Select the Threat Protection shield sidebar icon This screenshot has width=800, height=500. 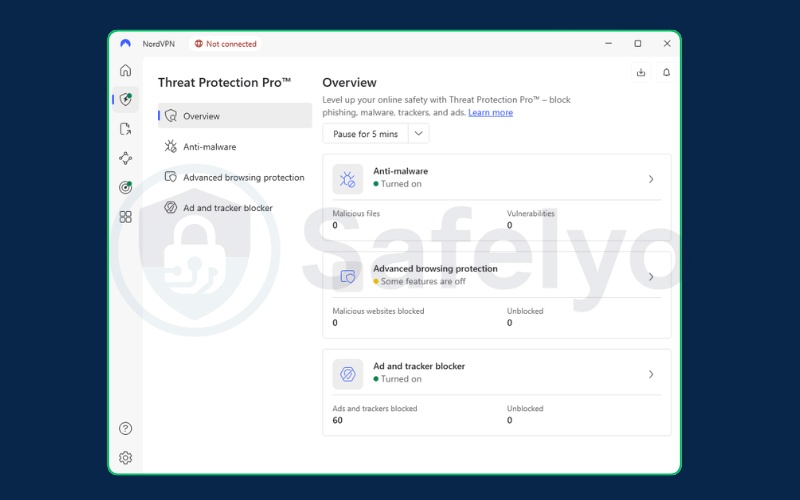tap(126, 99)
